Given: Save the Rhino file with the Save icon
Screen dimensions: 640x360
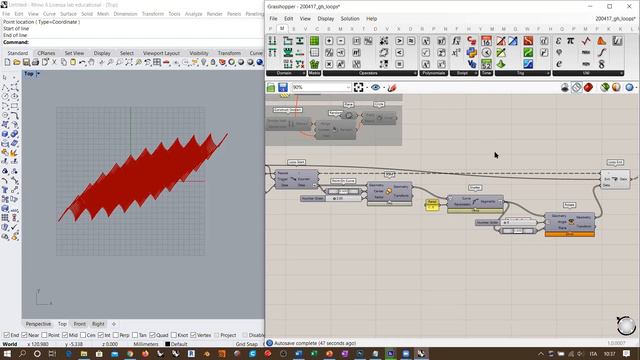Looking at the screenshot, I should [x=26, y=62].
